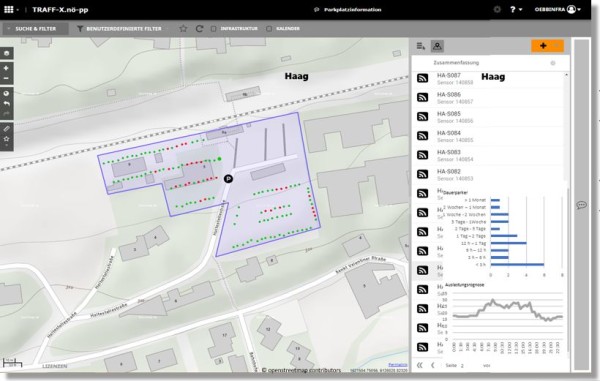Click the sort list icon in panel
The width and height of the screenshot is (600, 381).
click(421, 46)
